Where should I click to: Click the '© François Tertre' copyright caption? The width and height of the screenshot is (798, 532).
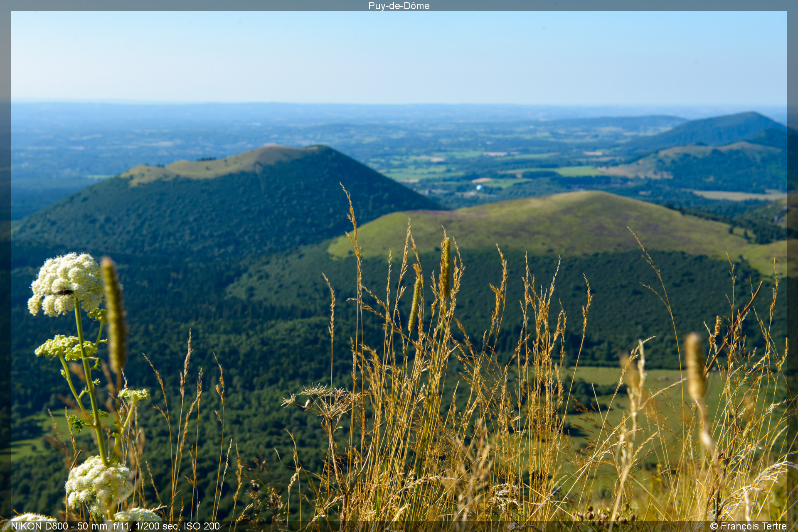click(748, 526)
